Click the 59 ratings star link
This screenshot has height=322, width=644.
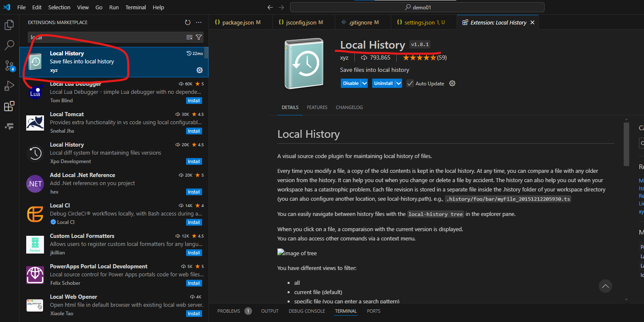click(425, 57)
